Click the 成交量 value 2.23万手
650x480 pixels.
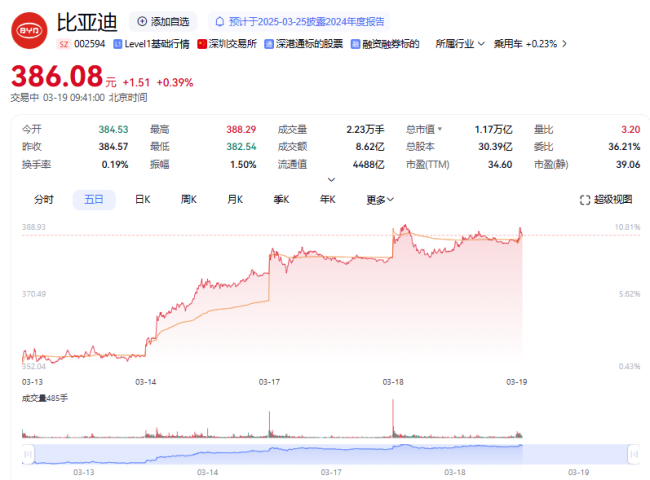point(365,129)
